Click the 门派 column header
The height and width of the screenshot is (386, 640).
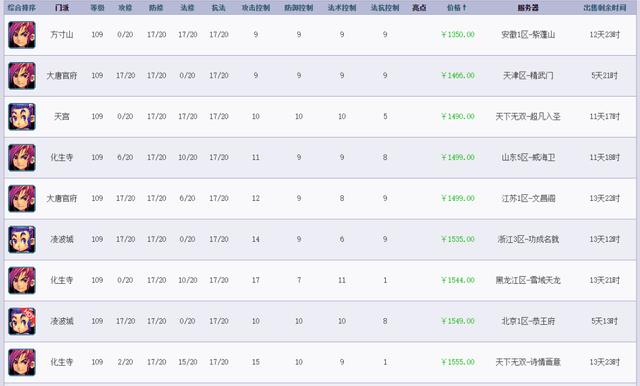[62, 8]
